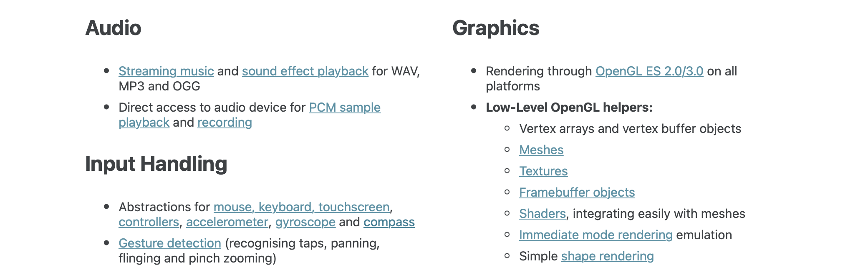Screen dimensions: 868x270
Task: Visit the mouse, keyboard, touchscreen link
Action: pyautogui.click(x=301, y=207)
